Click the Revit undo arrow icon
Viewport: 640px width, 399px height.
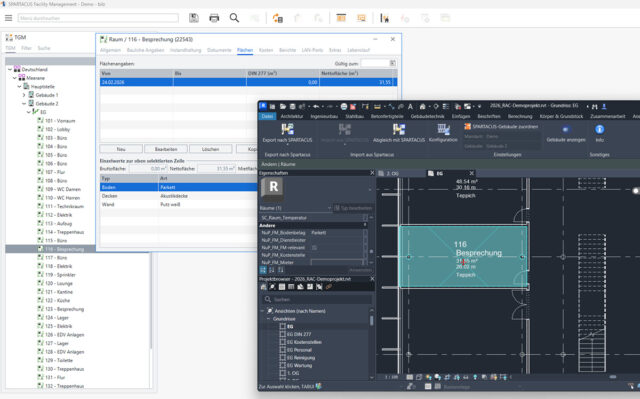point(316,106)
